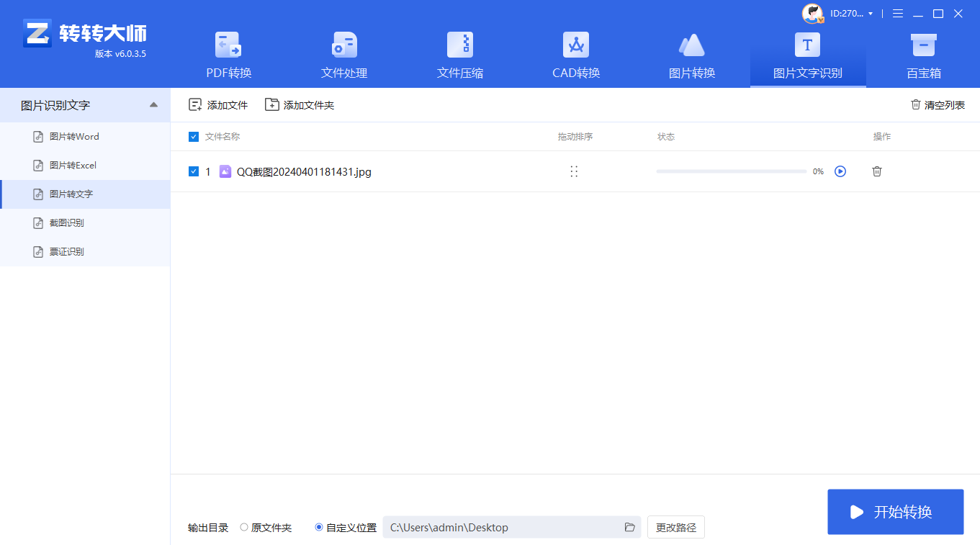Open the 文件压缩 icon

tap(460, 45)
